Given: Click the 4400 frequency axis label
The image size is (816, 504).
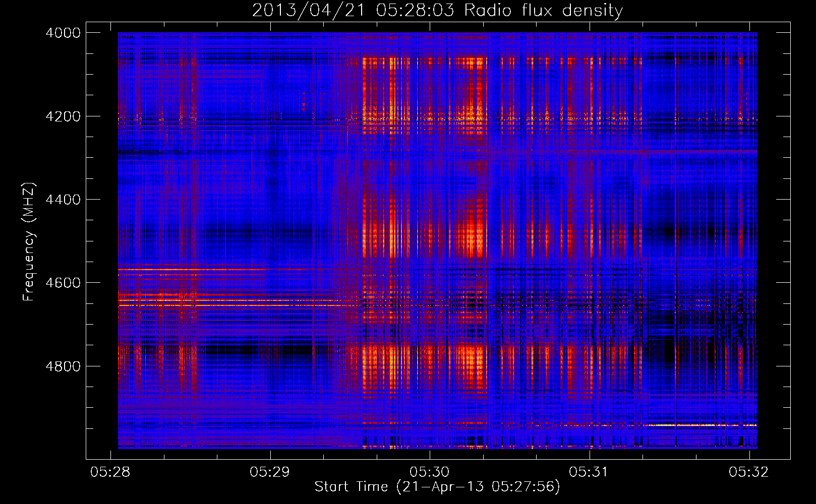Looking at the screenshot, I should [63, 200].
